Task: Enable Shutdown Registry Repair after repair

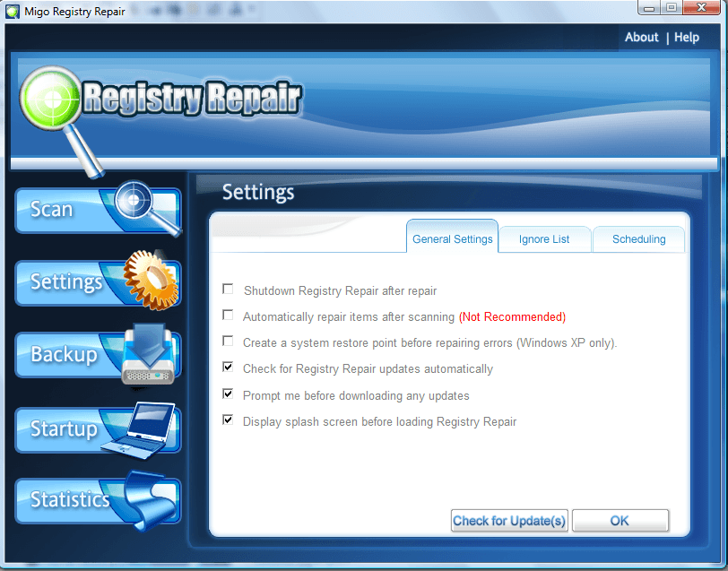Action: (228, 289)
